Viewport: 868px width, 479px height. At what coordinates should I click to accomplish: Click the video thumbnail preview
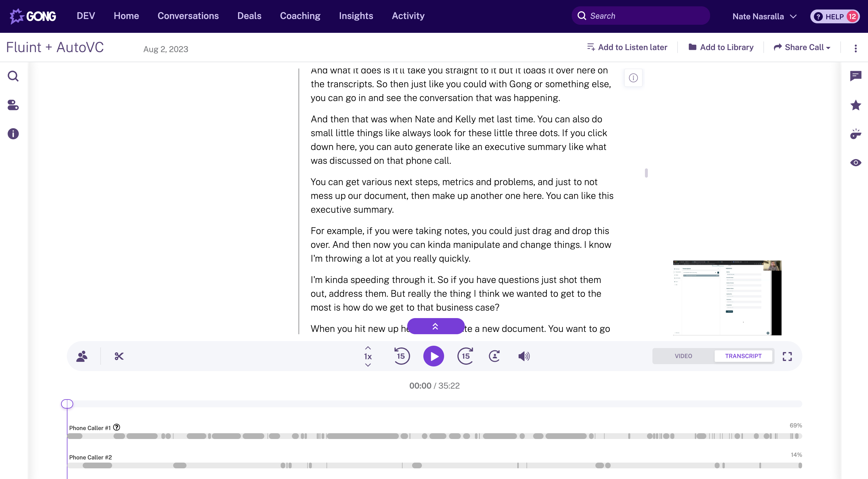727,298
